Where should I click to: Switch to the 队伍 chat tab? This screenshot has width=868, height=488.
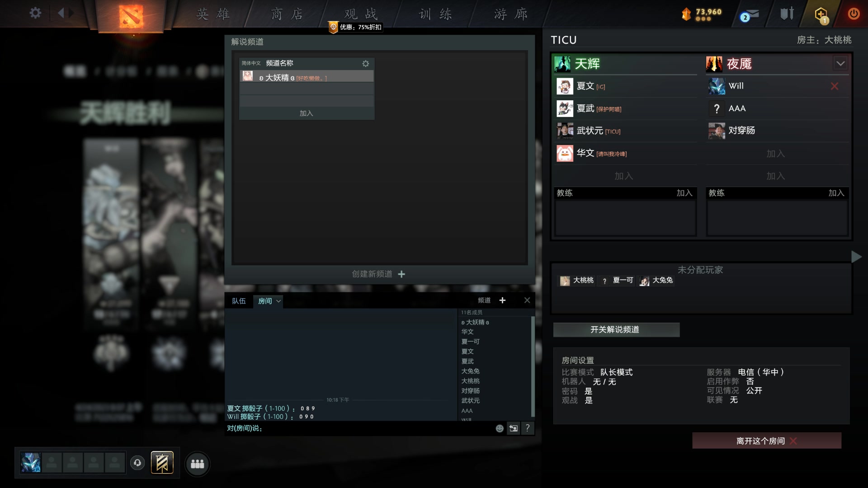[x=239, y=301]
